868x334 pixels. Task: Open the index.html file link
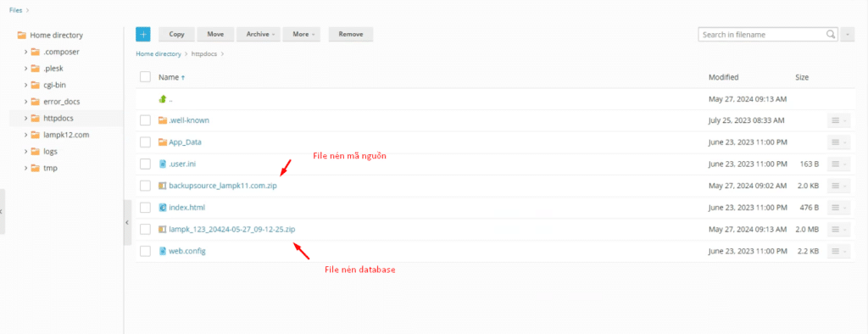click(186, 207)
